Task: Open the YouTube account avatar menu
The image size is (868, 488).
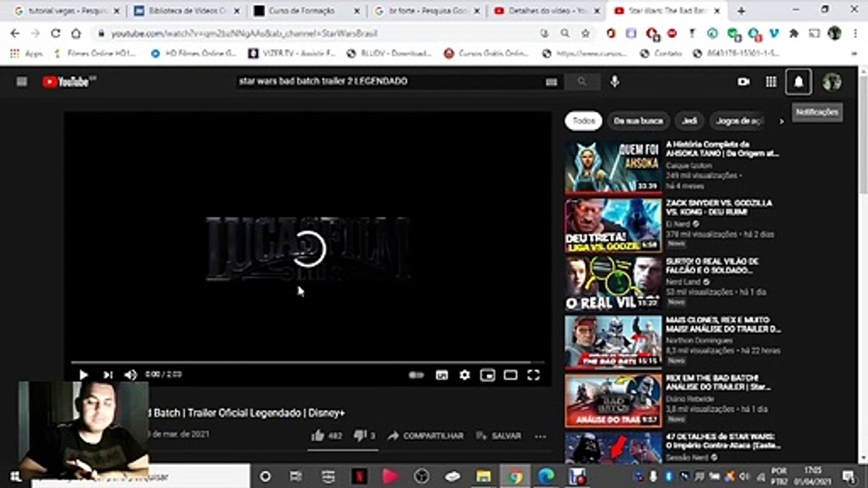Action: pos(832,82)
